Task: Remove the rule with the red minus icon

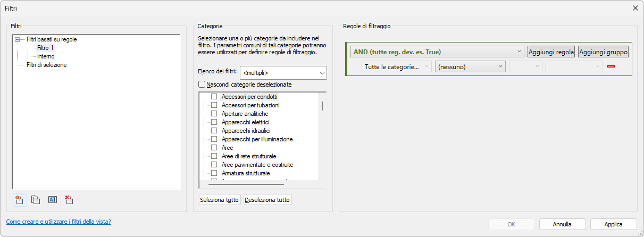Action: [611, 66]
